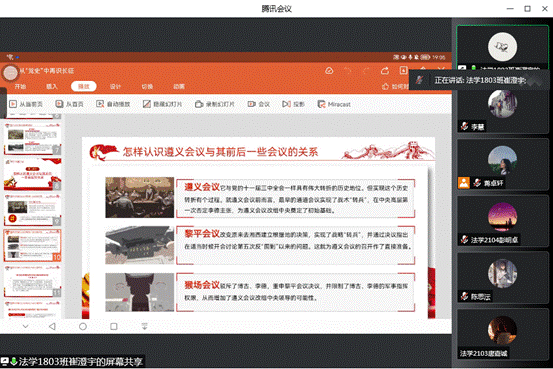Choose 录制幻灯片 record slides tool
Viewport: 553px width, 369px height.
[215, 104]
